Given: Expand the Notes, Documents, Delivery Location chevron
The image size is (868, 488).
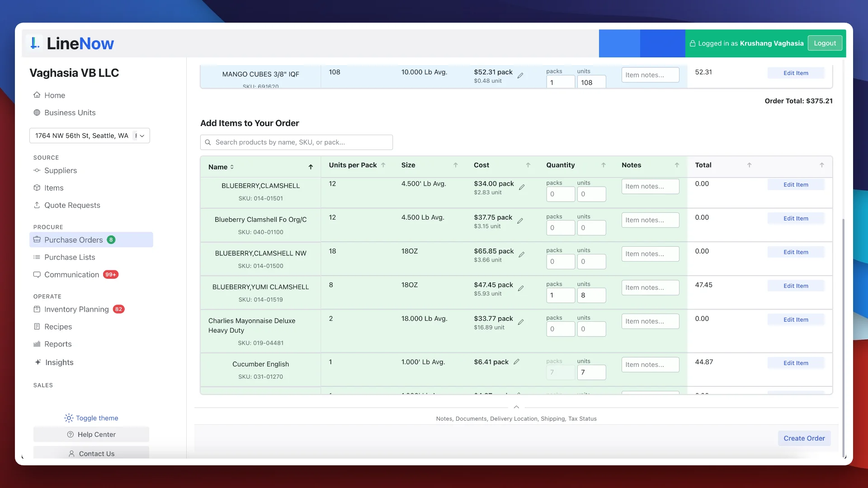Looking at the screenshot, I should 516,407.
